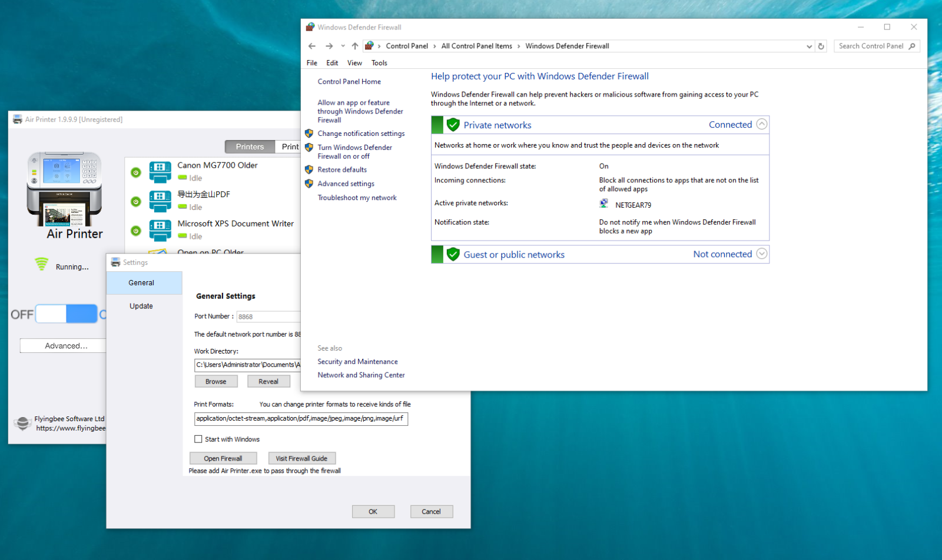
Task: Click Browse button for work directory
Action: 216,381
